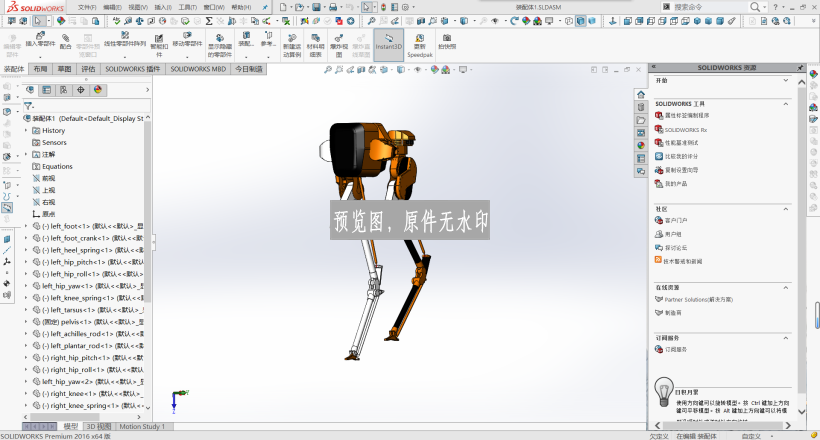820x440 pixels.
Task: Switch to the SOLIDWORKS 插件 tab
Action: 133,69
